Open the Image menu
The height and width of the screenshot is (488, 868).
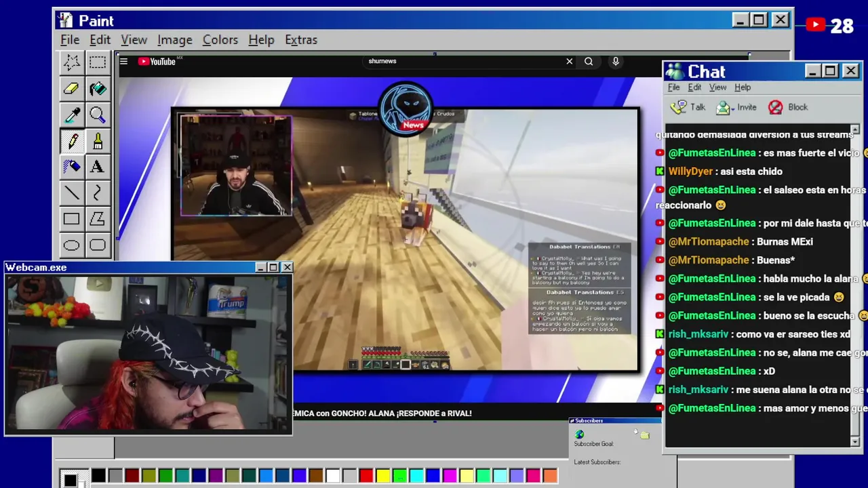[x=174, y=40]
